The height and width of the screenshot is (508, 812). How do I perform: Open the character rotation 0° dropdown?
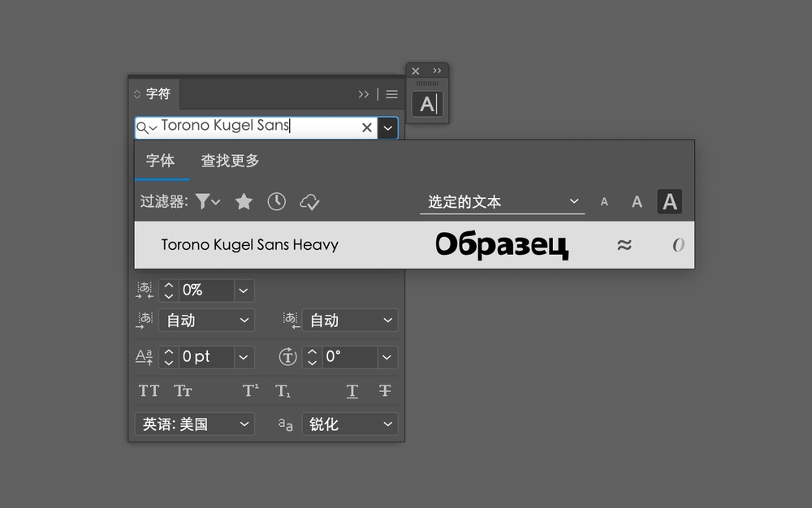(387, 357)
